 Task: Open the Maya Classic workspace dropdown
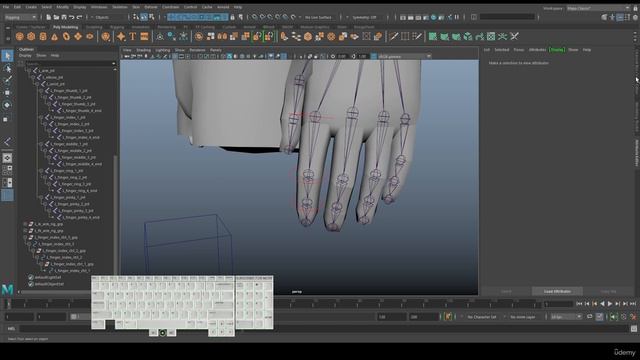(x=598, y=8)
